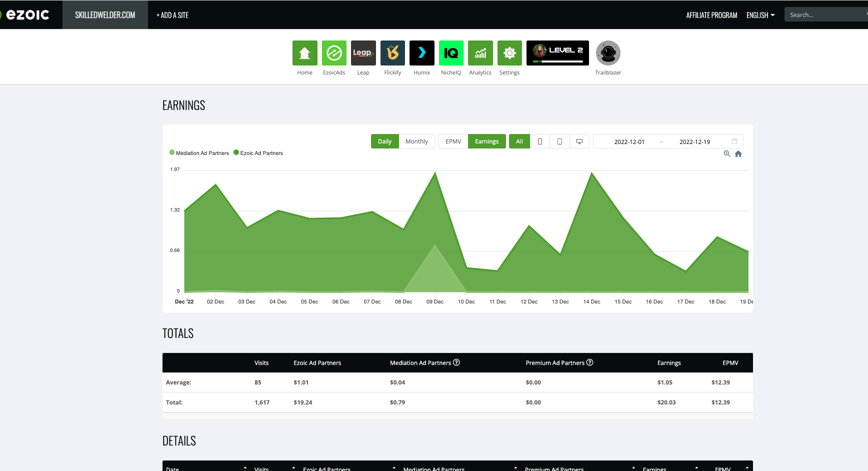
Task: Click the 1.97 y-axis label
Action: [175, 169]
